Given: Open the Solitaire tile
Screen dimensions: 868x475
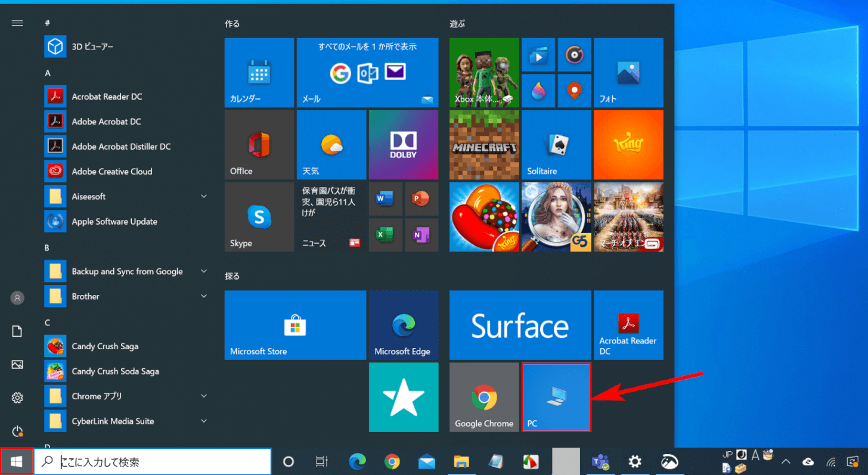Looking at the screenshot, I should [x=556, y=145].
